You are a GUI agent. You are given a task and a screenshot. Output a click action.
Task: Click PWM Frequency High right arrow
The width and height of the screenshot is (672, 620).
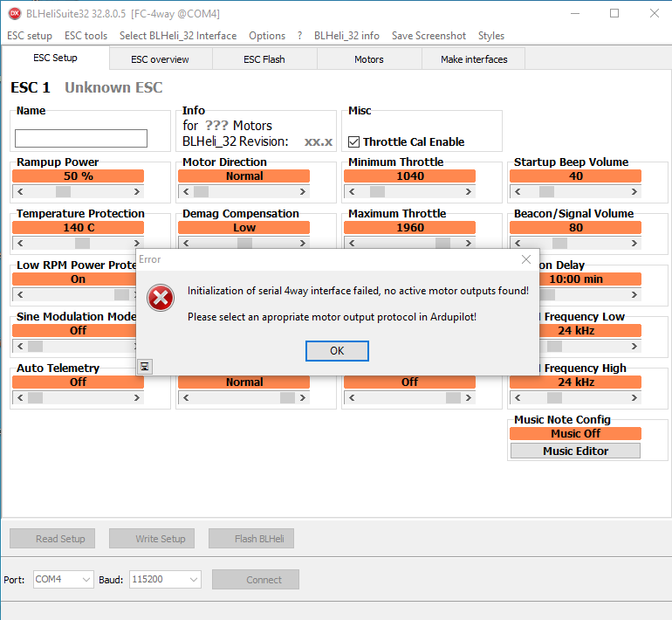pos(634,398)
